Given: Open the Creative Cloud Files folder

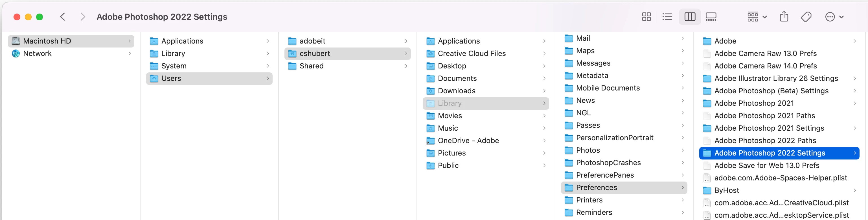Looking at the screenshot, I should click(472, 54).
